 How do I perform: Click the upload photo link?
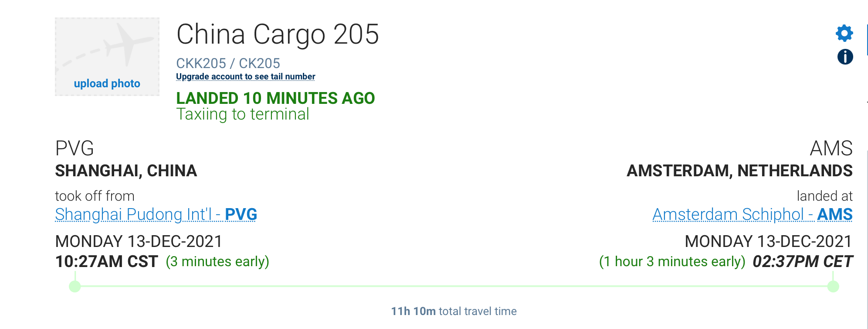point(107,83)
